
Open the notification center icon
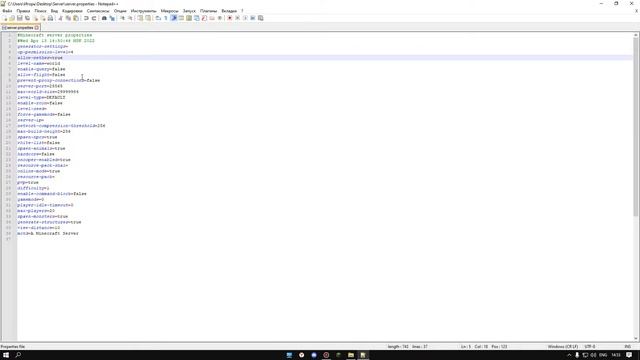pyautogui.click(x=629, y=355)
